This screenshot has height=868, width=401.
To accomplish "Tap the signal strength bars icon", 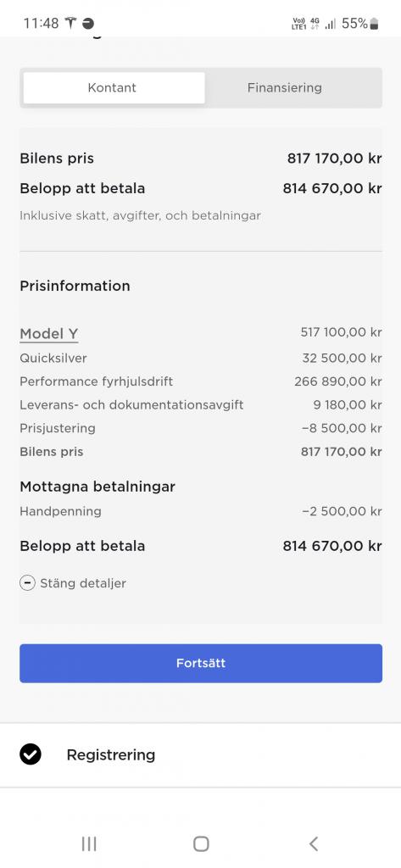I will pyautogui.click(x=330, y=24).
